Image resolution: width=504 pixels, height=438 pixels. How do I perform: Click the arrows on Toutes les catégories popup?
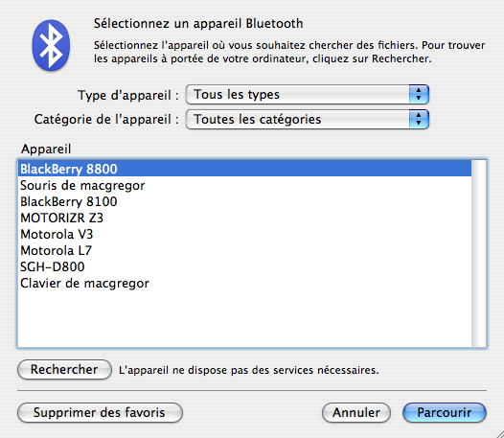[x=419, y=119]
